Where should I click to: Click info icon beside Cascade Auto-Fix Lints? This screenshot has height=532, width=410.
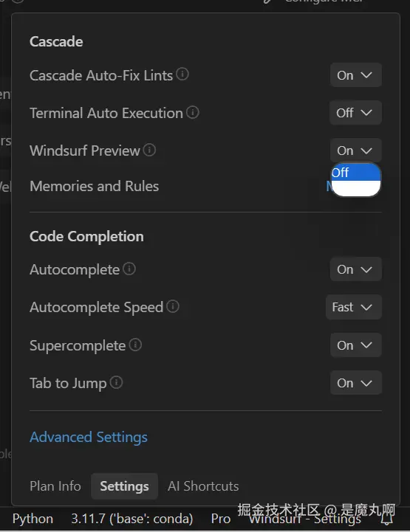click(182, 74)
